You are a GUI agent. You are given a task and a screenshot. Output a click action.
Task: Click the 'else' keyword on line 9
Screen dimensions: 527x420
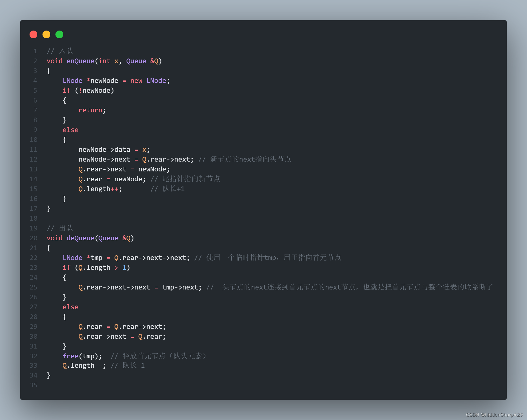pyautogui.click(x=70, y=130)
